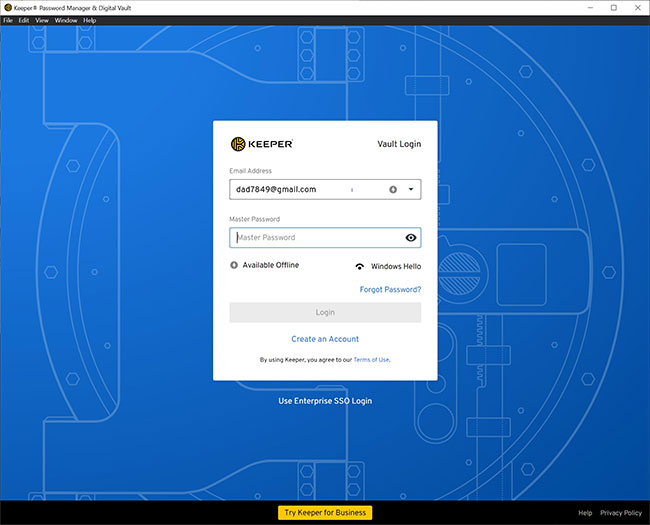
Task: Open the Edit menu
Action: [x=24, y=20]
